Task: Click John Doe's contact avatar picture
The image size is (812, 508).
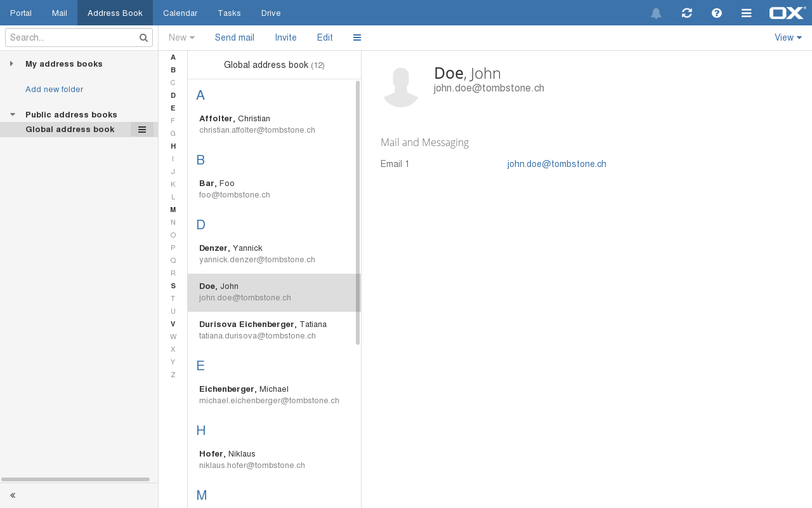Action: [x=400, y=86]
